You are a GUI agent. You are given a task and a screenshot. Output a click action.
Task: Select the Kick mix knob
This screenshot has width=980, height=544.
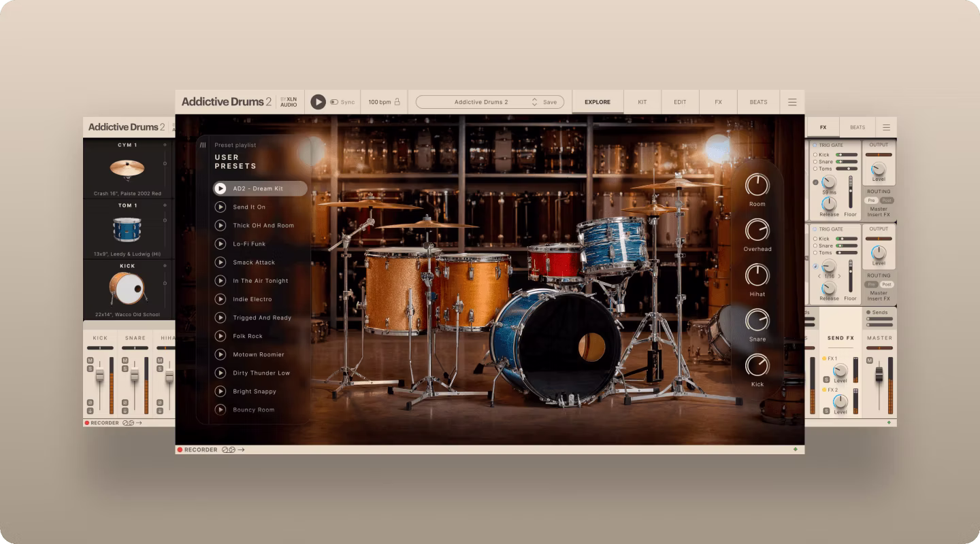(757, 365)
